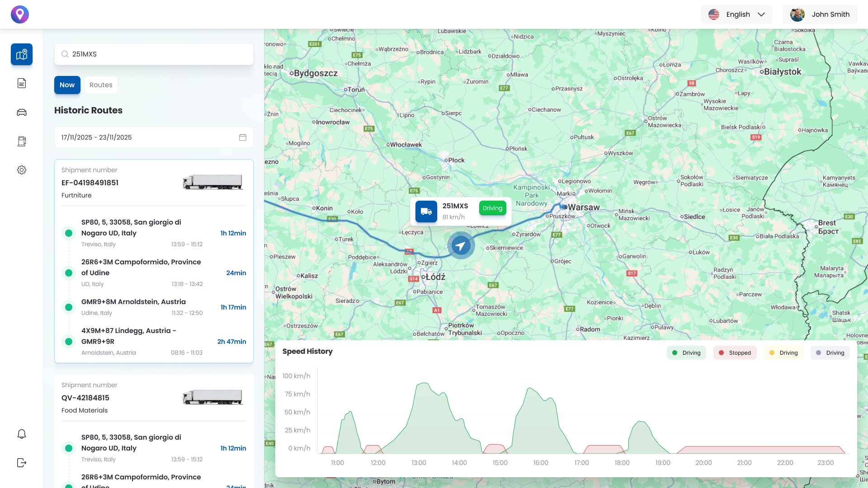The width and height of the screenshot is (868, 488).
Task: Open the 17/11/2025 - 23/11/2025 date range picker
Action: 154,137
